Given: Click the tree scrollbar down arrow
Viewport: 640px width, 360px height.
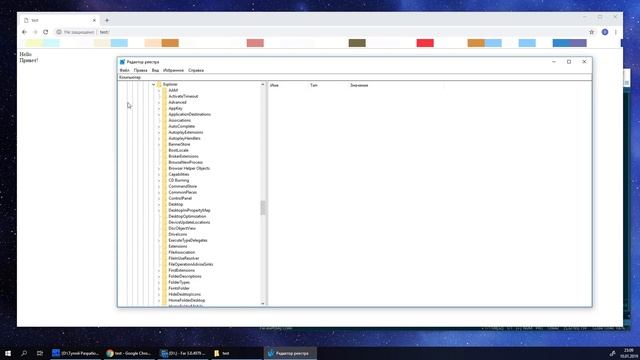Looking at the screenshot, I should 263,303.
